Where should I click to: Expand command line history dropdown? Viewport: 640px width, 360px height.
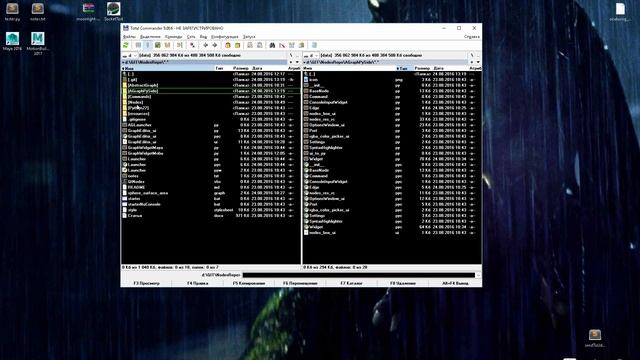tap(478, 275)
